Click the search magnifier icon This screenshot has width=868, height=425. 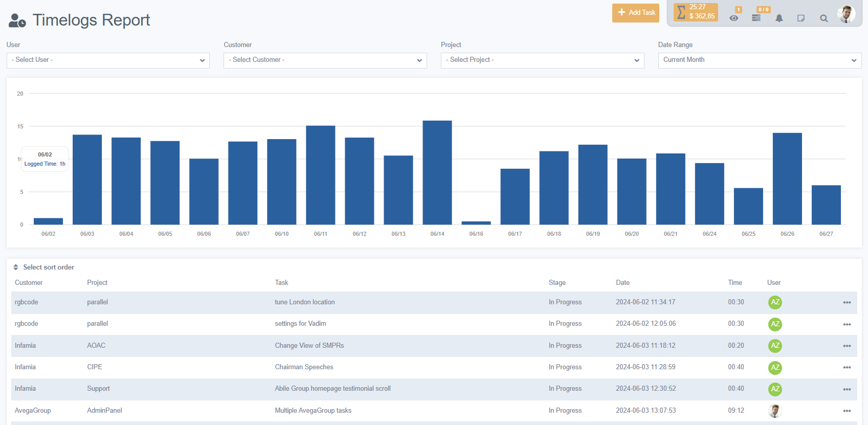coord(824,18)
